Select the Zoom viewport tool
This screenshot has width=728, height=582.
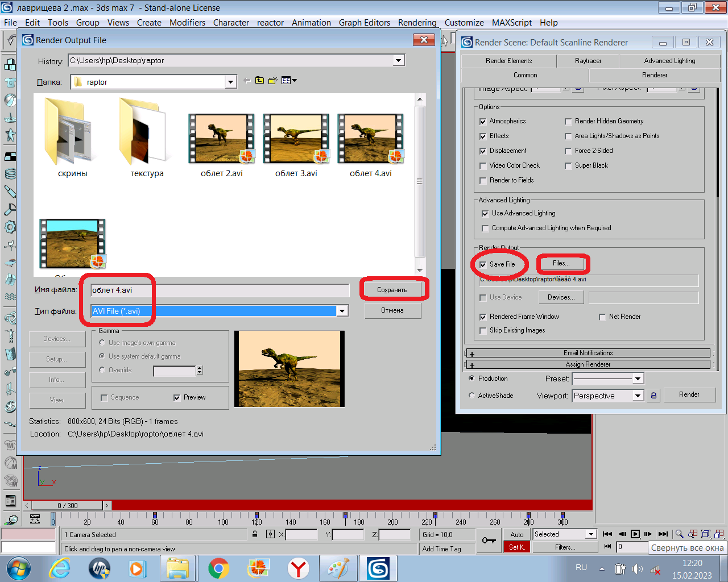click(680, 534)
